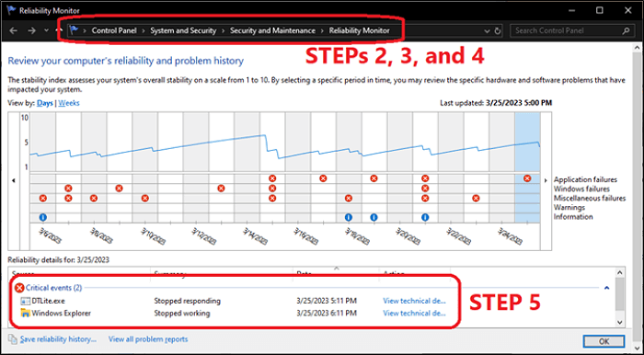Open Security and Maintenance in breadcrumb
Image resolution: width=644 pixels, height=355 pixels.
click(x=272, y=30)
